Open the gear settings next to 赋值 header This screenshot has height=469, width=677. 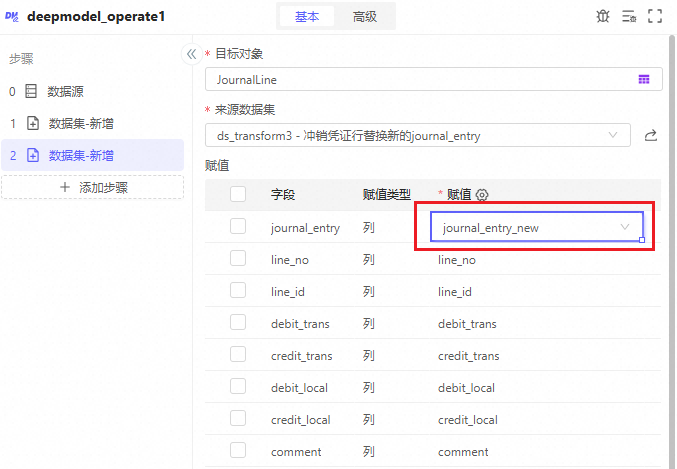coord(482,195)
